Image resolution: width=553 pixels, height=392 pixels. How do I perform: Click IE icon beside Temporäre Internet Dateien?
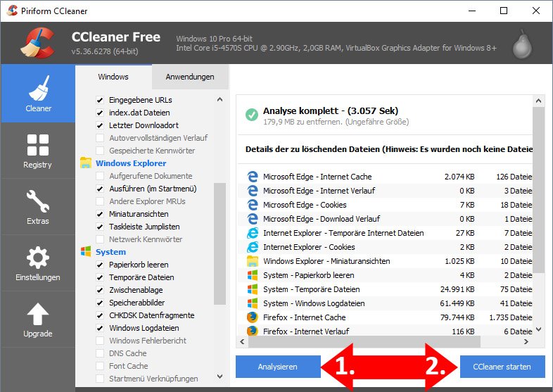[x=253, y=233]
